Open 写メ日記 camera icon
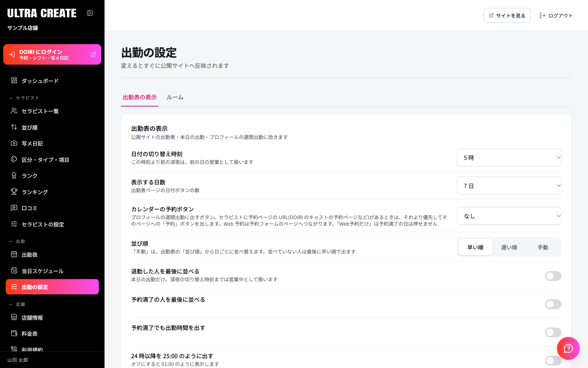Image resolution: width=588 pixels, height=368 pixels. coord(14,143)
